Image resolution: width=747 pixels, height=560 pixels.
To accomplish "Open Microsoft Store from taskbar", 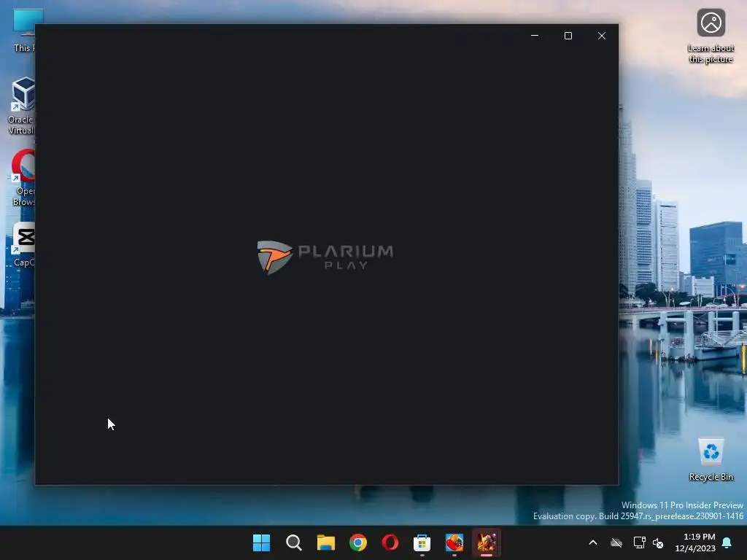I will (422, 542).
